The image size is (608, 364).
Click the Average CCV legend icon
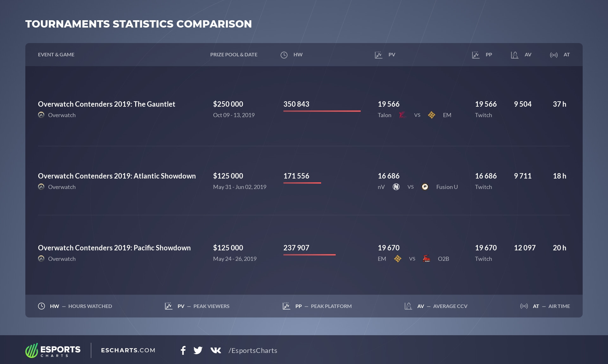[x=408, y=306]
